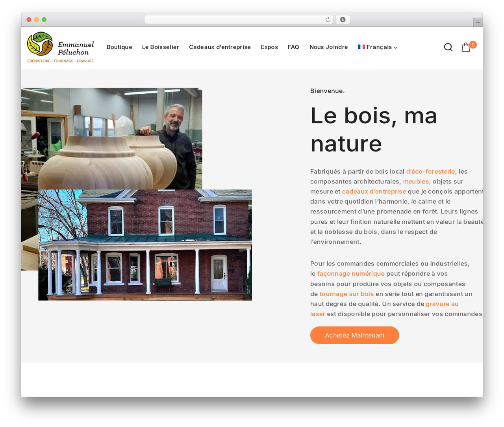Click the 'ÉBÉNISTERIE - TOURNAGE - GRAVURE' tagline
This screenshot has width=504, height=427.
[60, 61]
